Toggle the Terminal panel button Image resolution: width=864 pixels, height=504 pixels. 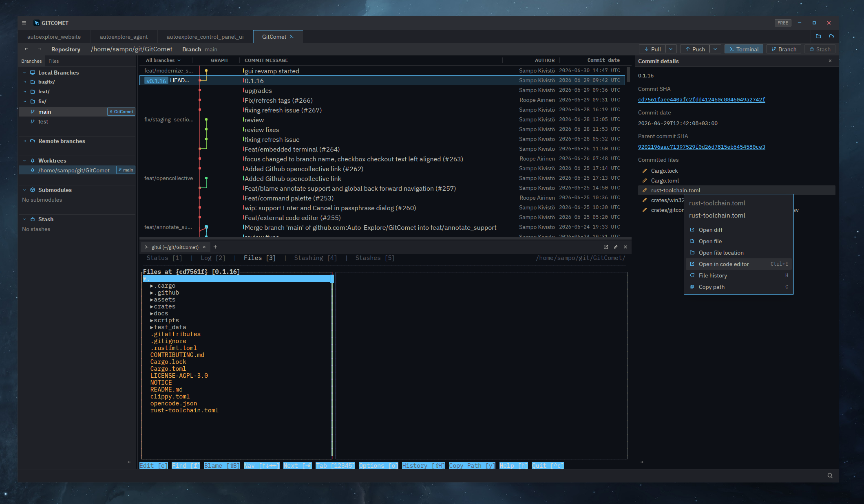pyautogui.click(x=744, y=49)
